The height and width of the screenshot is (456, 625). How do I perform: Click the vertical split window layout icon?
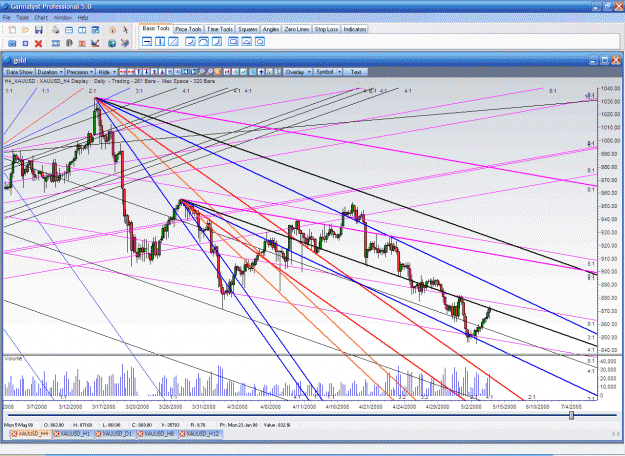(x=82, y=30)
